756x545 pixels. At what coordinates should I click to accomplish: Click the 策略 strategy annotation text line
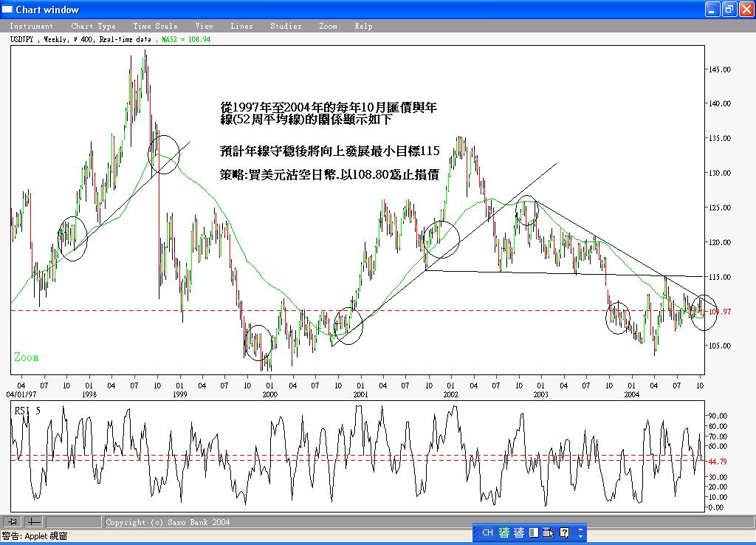329,174
